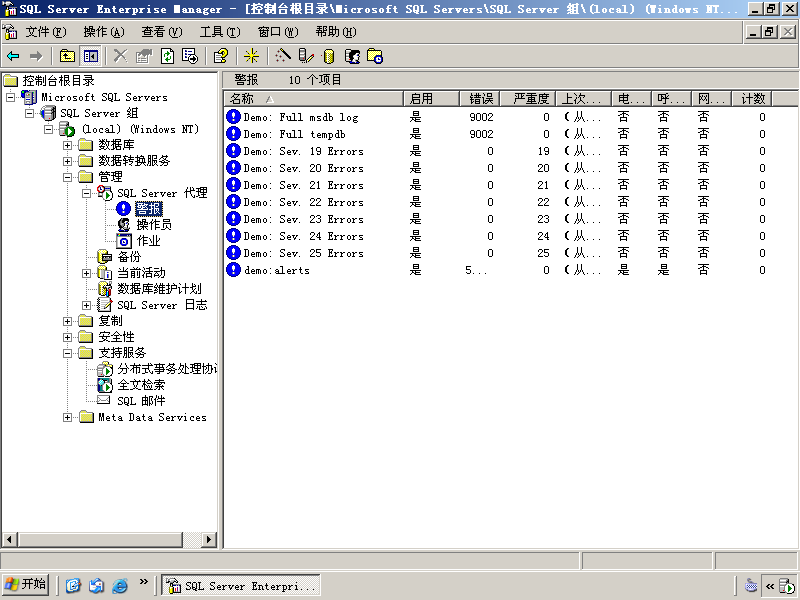Screen dimensions: 800x600
Task: Select the 操作员 operators tree icon
Action: (x=123, y=224)
